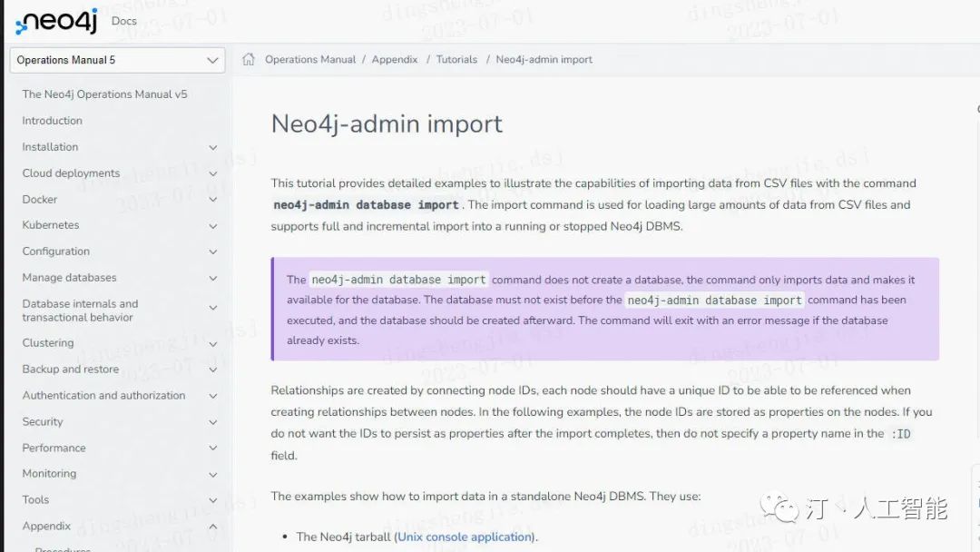Follow the Appendix breadcrumb link

pos(395,59)
